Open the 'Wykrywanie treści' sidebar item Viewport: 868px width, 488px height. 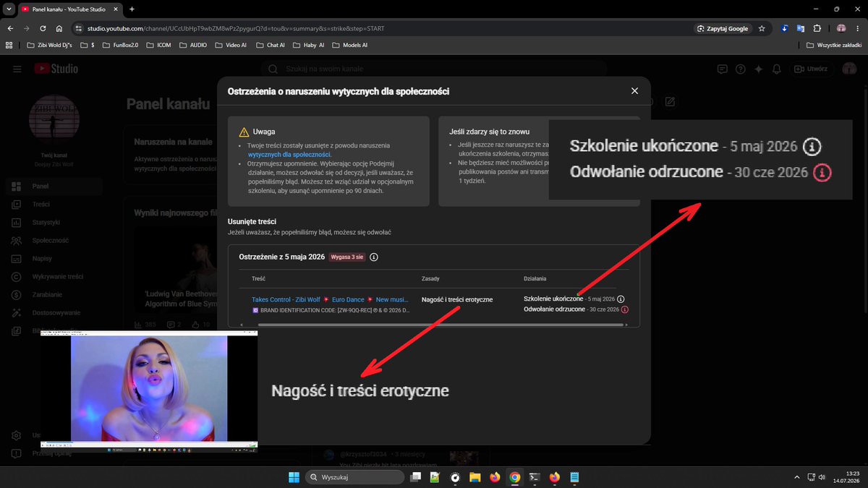(x=54, y=277)
